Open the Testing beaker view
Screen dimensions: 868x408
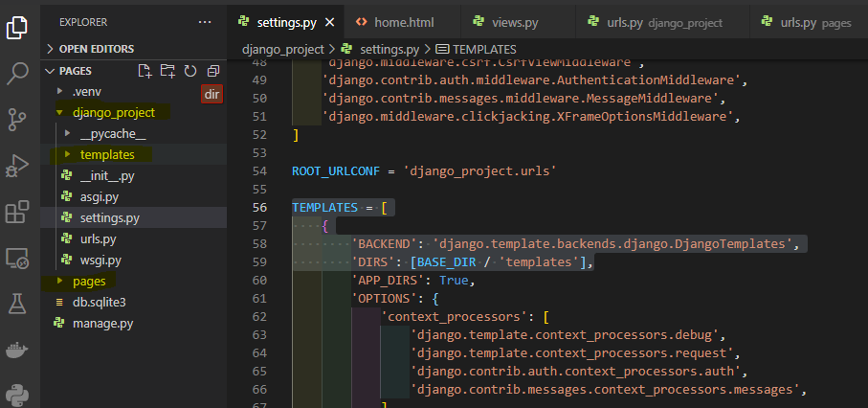[x=16, y=304]
